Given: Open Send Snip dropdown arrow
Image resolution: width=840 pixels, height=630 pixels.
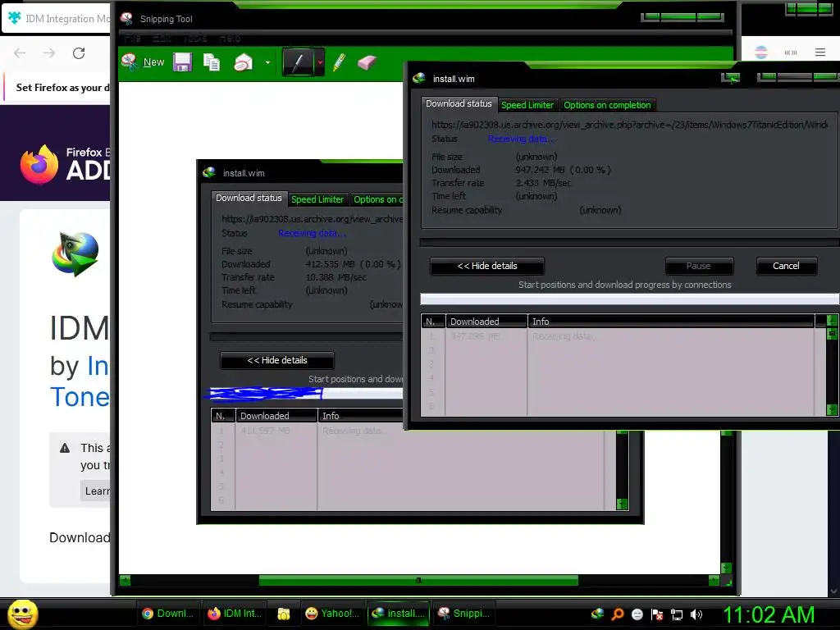Looking at the screenshot, I should point(267,62).
